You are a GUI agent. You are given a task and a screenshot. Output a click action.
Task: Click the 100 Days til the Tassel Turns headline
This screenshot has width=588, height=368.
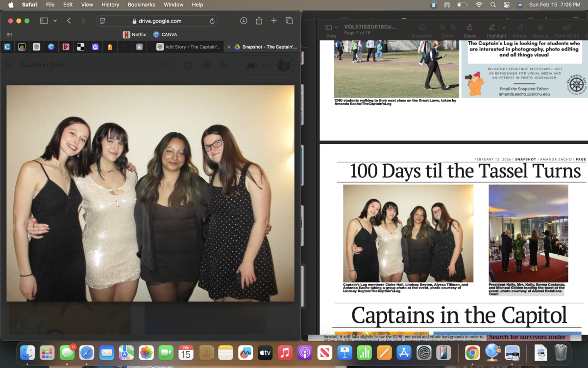(x=465, y=171)
